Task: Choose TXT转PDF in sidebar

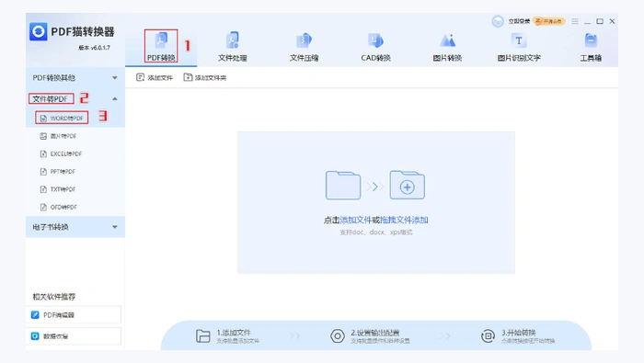Action: pyautogui.click(x=57, y=189)
